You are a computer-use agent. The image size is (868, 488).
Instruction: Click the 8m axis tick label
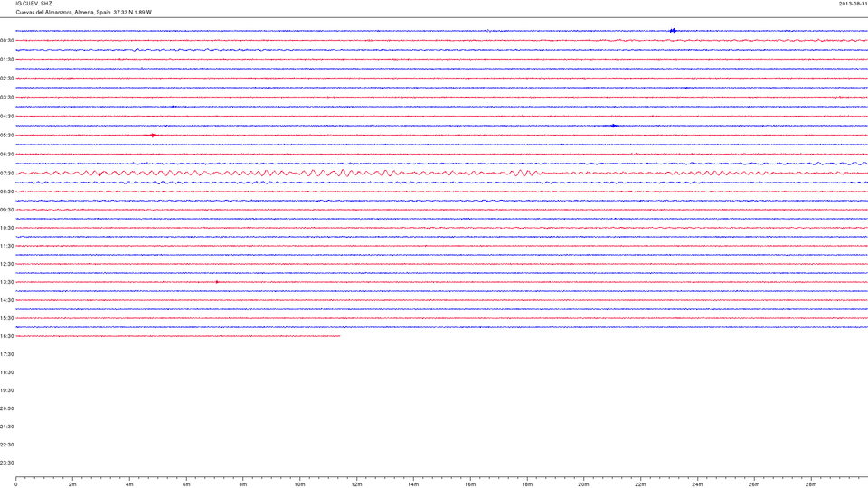coord(243,484)
